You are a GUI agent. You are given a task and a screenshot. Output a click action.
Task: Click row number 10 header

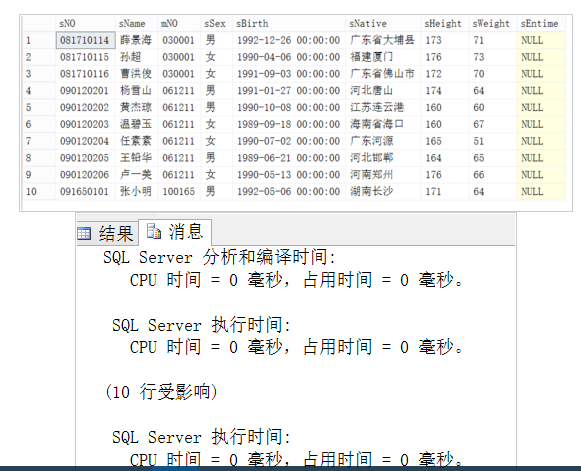tap(39, 192)
